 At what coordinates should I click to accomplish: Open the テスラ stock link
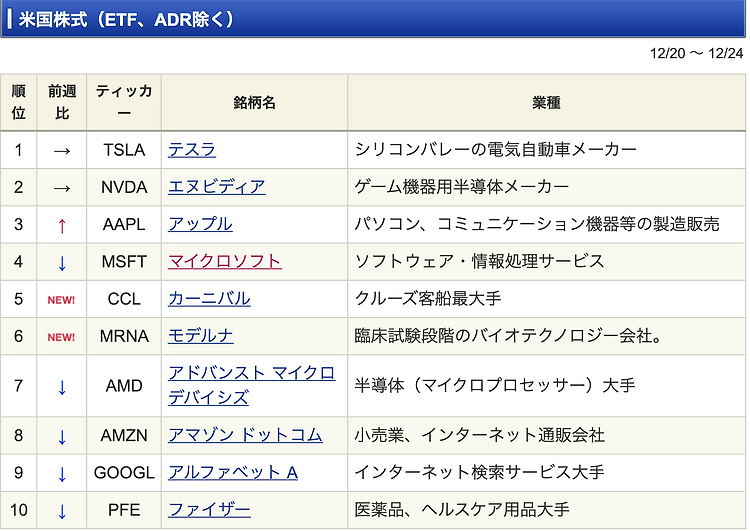(x=192, y=150)
